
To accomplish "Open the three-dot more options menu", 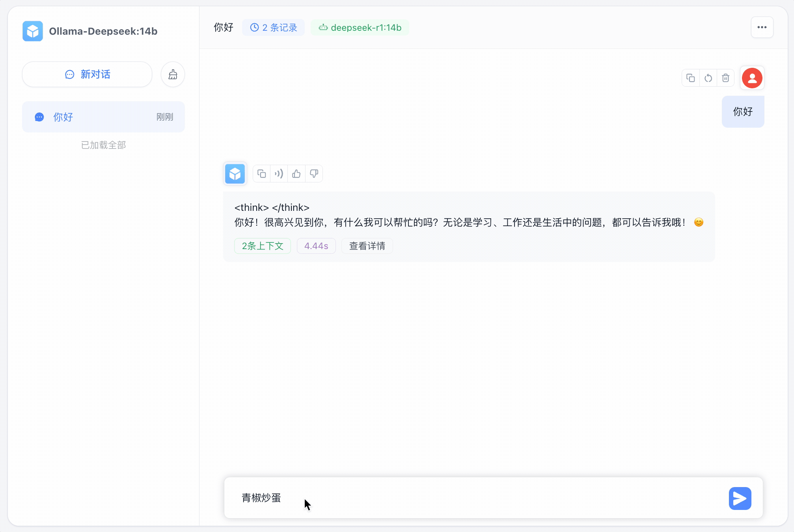I will coord(762,28).
